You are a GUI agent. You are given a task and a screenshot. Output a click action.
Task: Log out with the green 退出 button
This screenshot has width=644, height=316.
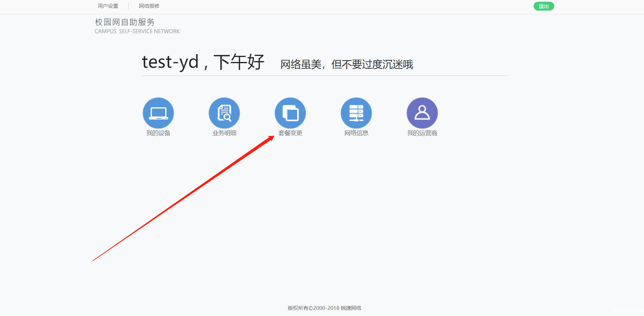coord(544,6)
